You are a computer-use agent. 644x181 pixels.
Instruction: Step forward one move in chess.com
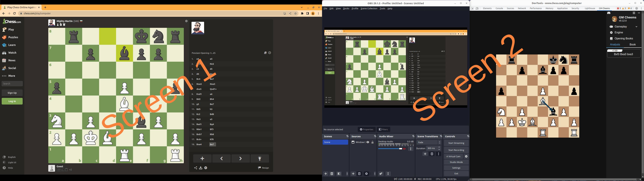tap(240, 159)
